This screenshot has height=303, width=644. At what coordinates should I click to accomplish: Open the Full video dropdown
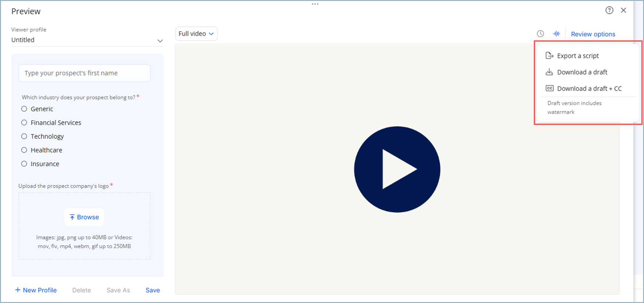[x=196, y=34]
